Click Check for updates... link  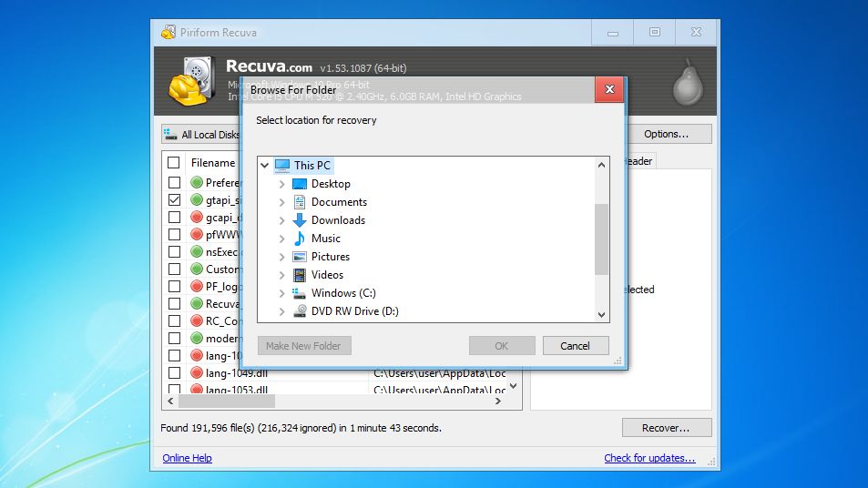[649, 458]
